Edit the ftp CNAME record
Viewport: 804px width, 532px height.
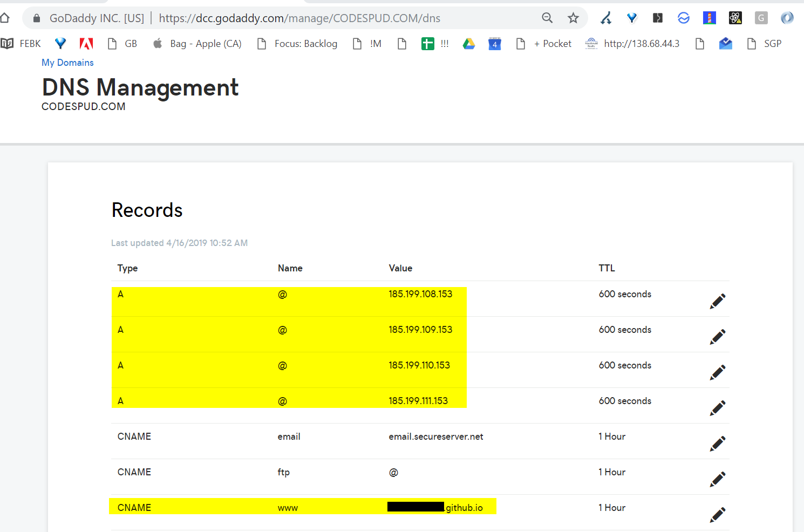click(x=718, y=479)
